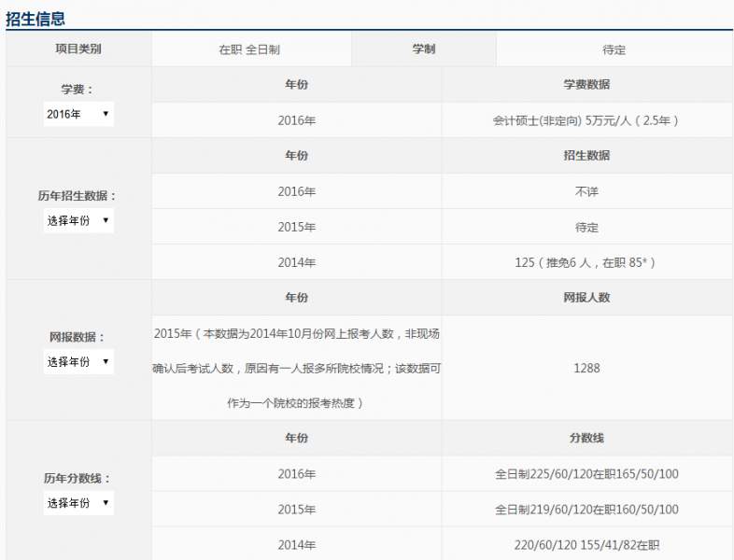Open the 历年招生数据 选择年份 dropdown

click(78, 220)
